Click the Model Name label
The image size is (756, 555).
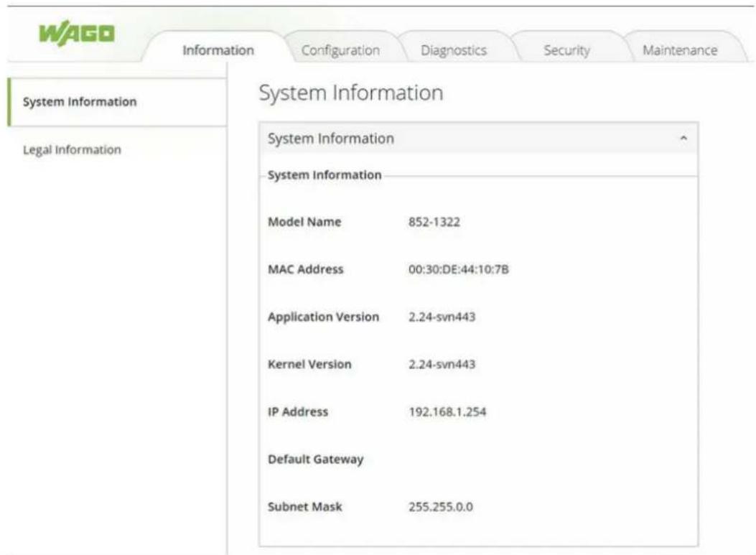point(304,222)
